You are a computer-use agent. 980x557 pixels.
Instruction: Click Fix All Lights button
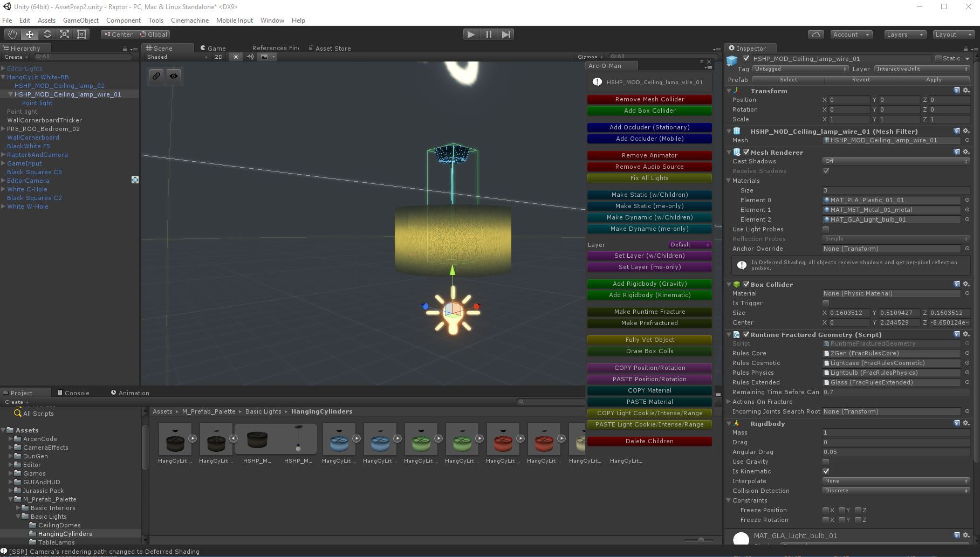click(649, 178)
